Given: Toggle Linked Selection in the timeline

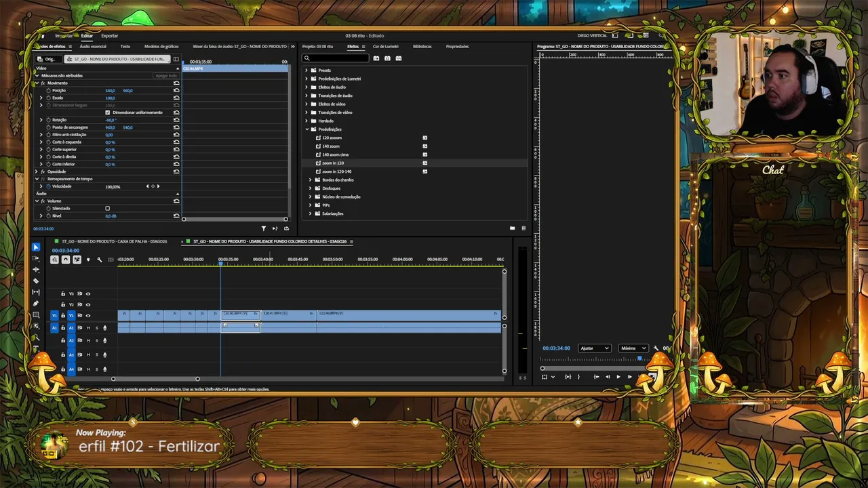Looking at the screenshot, I should [77, 260].
